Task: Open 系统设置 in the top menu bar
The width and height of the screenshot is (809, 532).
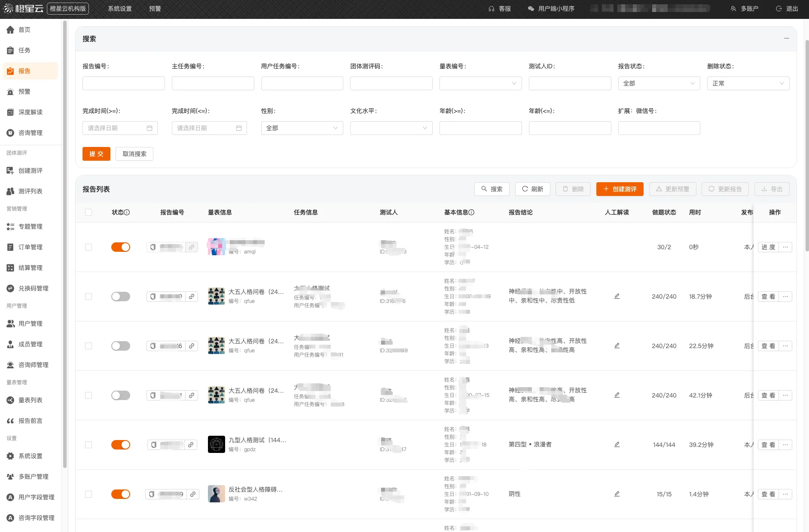Action: [x=120, y=9]
